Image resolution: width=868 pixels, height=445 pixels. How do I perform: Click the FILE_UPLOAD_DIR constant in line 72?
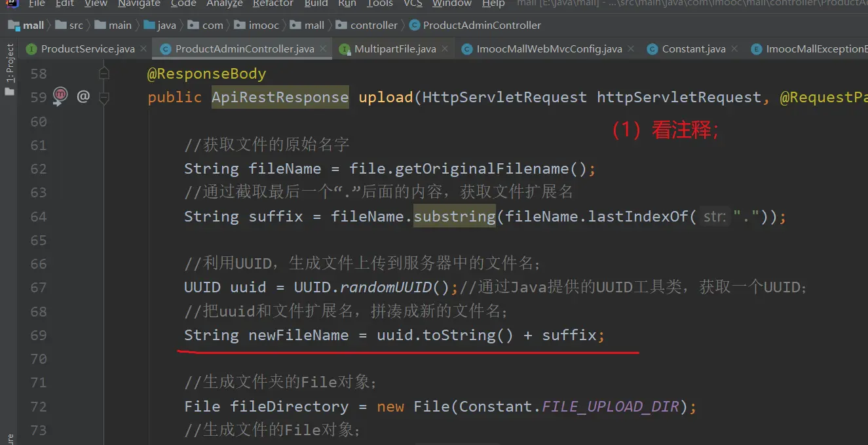611,406
